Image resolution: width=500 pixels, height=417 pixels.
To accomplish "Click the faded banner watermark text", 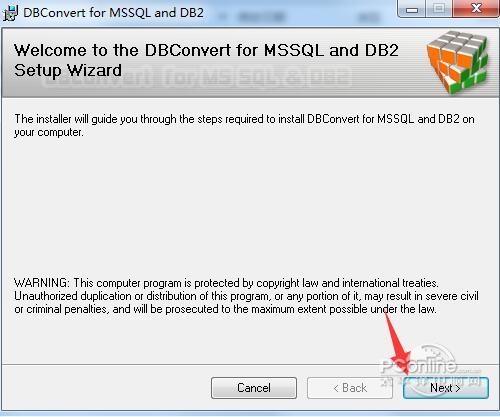I will (x=197, y=77).
